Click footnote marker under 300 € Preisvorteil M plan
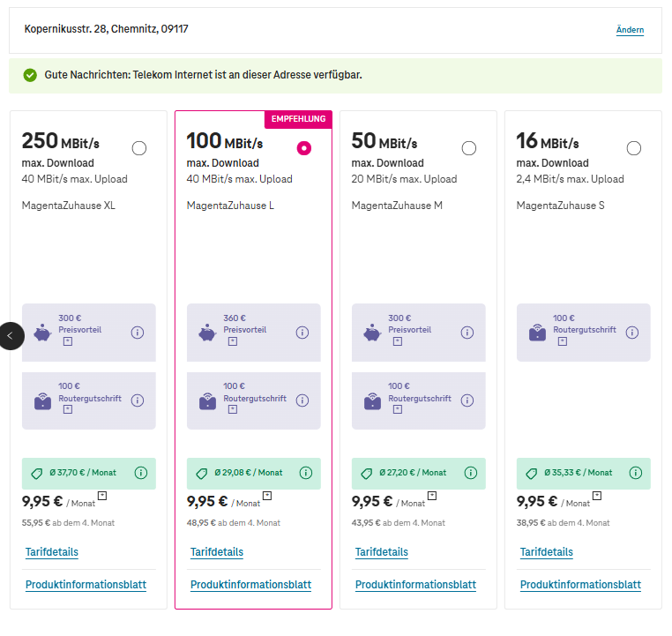The image size is (672, 636). 398,341
